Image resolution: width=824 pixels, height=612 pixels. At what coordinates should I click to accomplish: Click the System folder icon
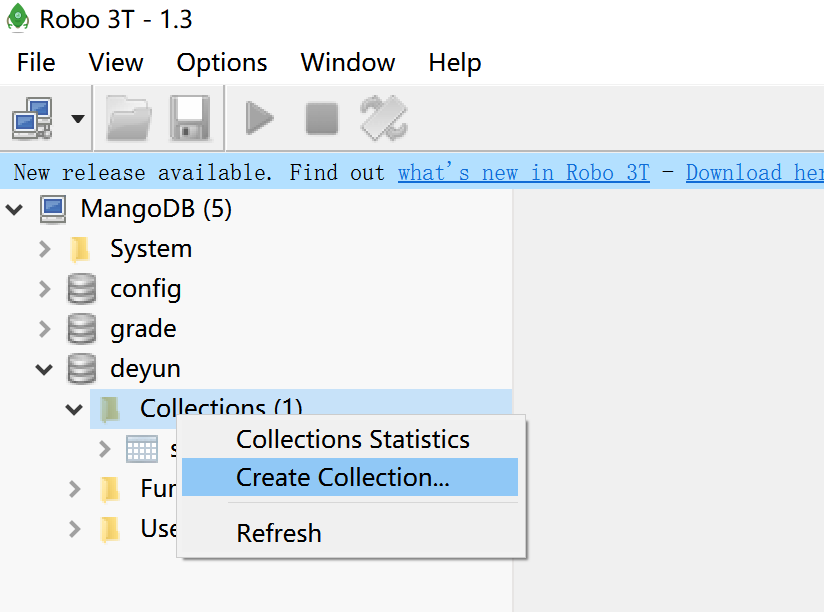(80, 250)
